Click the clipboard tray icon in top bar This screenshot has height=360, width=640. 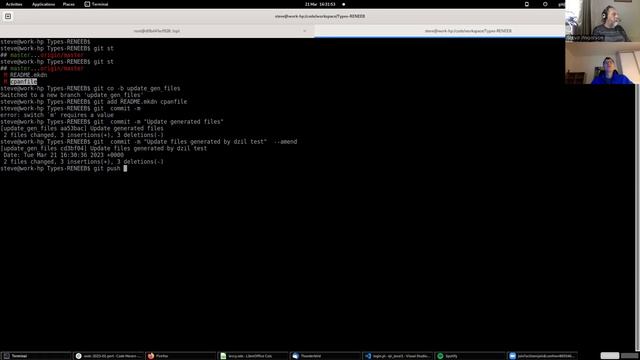[527, 4]
